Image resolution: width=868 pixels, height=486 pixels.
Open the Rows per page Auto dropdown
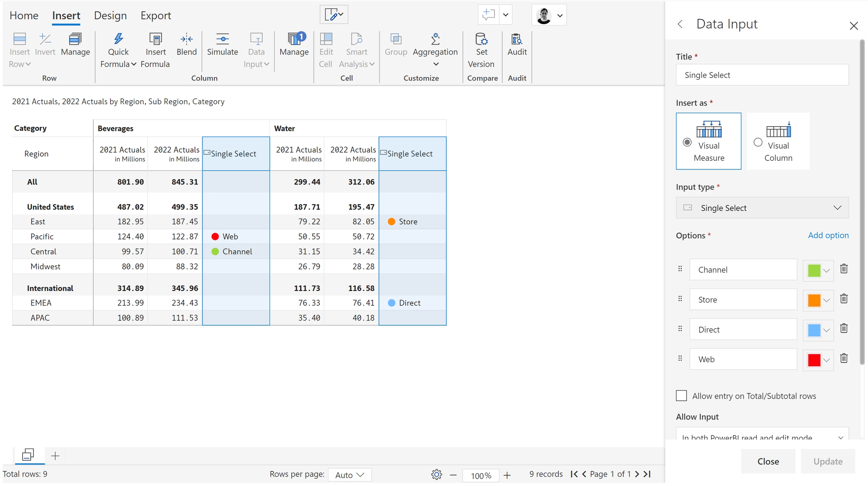350,475
